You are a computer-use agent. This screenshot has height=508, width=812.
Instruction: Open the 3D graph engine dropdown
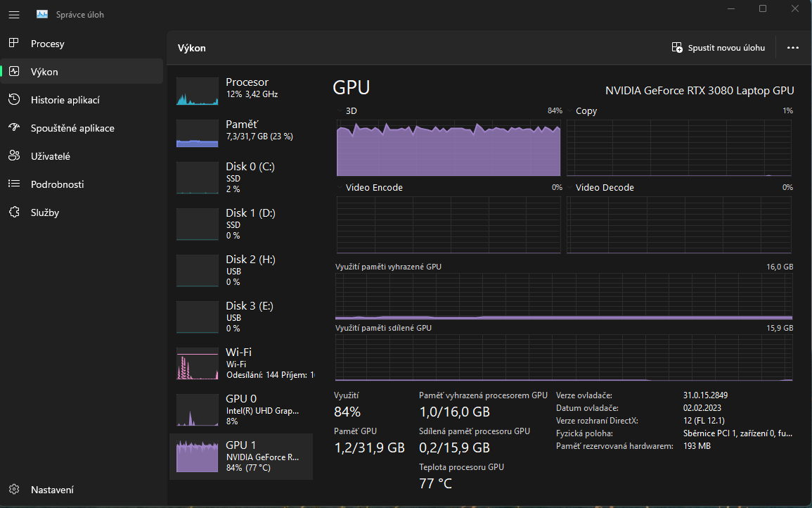(x=341, y=111)
